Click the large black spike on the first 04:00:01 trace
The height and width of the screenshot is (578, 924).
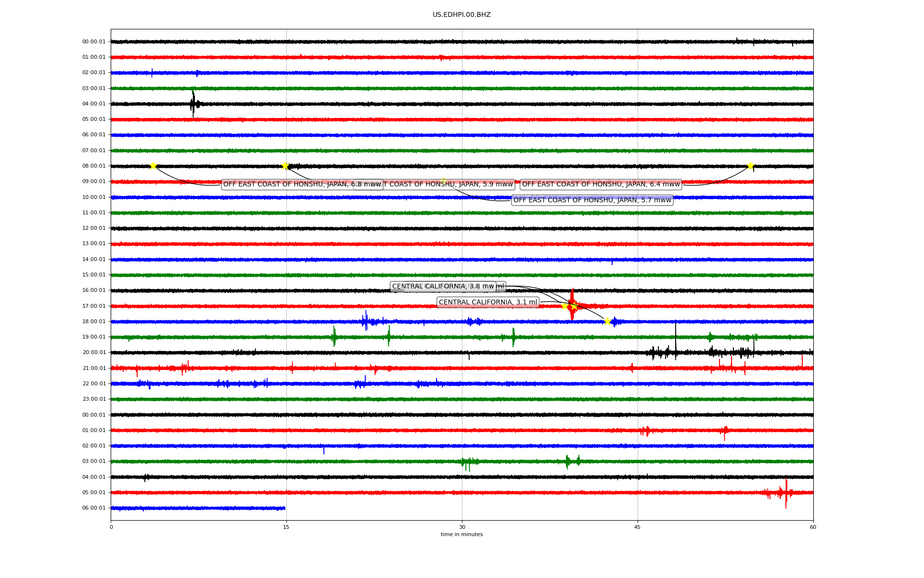point(193,104)
